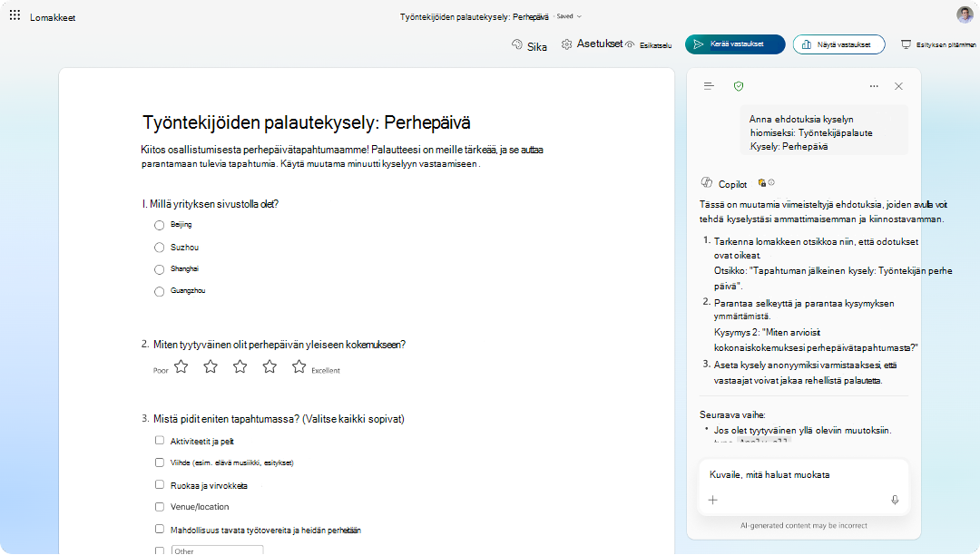Start Esityksen pitäminen presentation mode
Image resolution: width=980 pixels, height=555 pixels.
[938, 44]
